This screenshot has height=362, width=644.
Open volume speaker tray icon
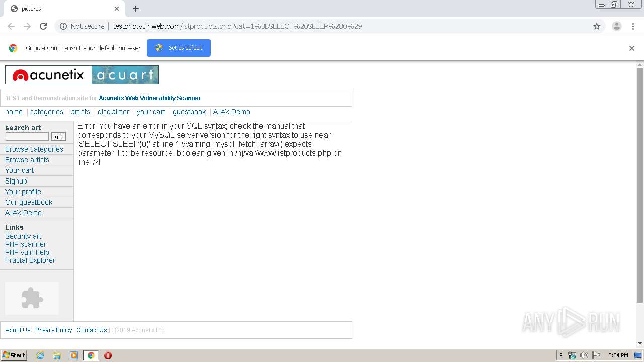click(584, 355)
